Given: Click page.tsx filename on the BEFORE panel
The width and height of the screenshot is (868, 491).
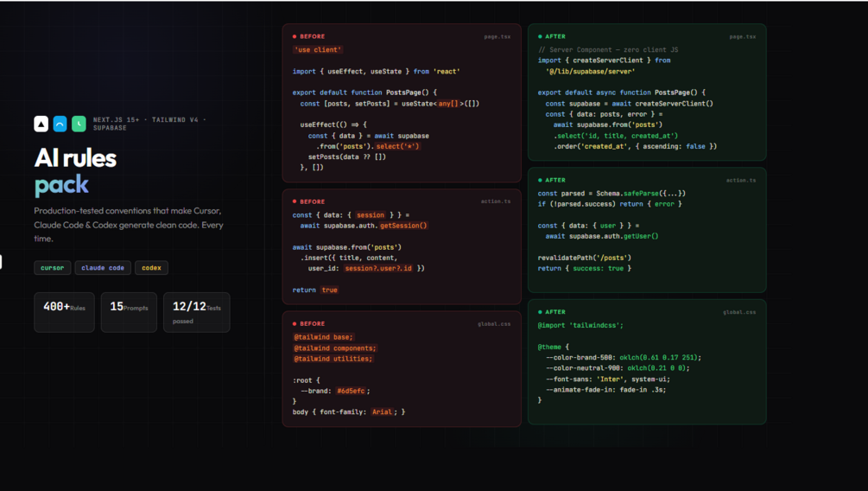Looking at the screenshot, I should (x=497, y=36).
